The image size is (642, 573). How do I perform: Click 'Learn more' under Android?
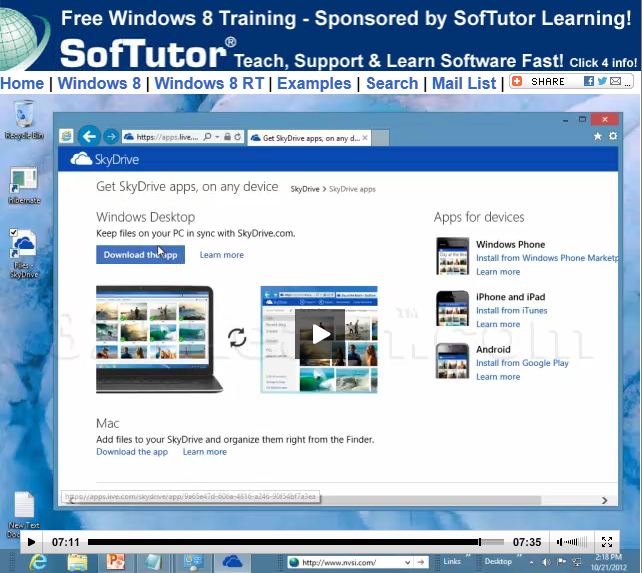pyautogui.click(x=498, y=377)
